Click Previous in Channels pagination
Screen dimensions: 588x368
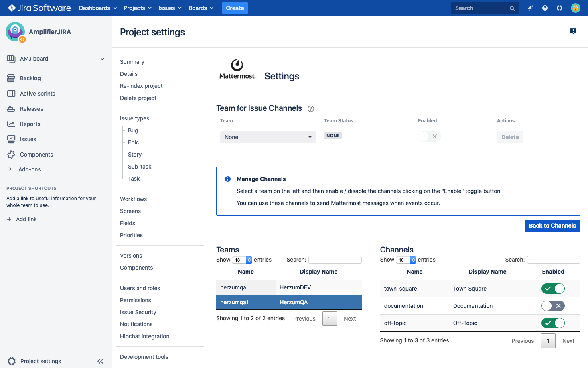(x=523, y=341)
